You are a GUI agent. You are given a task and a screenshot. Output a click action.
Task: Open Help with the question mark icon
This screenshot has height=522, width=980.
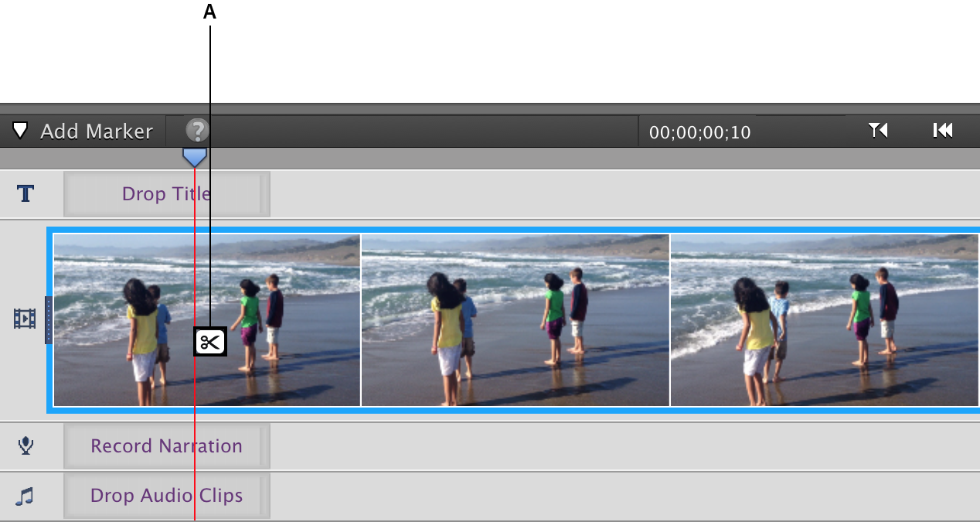click(197, 130)
